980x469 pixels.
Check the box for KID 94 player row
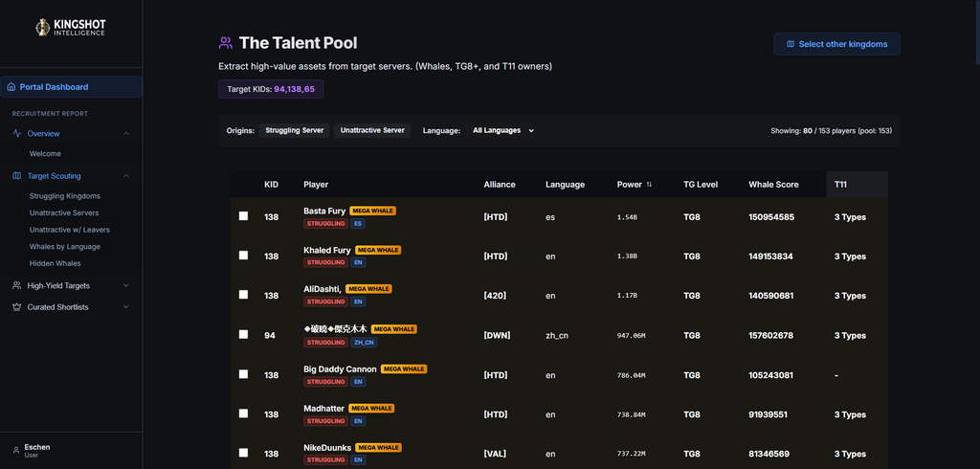click(243, 335)
